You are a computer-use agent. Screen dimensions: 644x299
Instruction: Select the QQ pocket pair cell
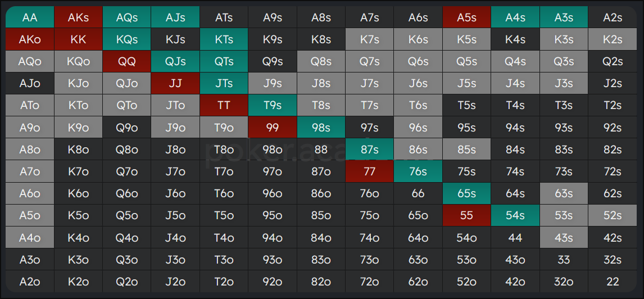tap(127, 61)
